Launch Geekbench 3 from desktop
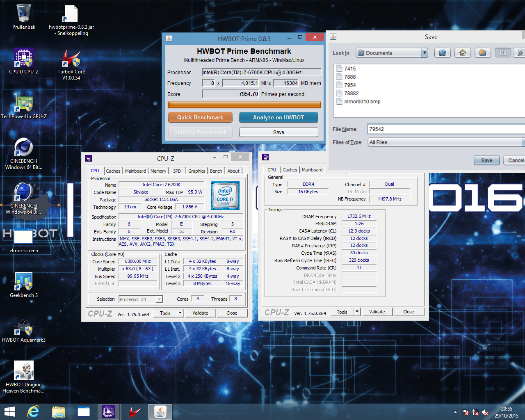This screenshot has height=420, width=525. point(24,285)
